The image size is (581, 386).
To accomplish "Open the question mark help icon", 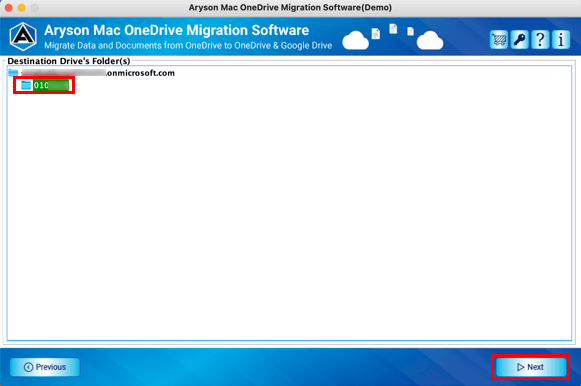I will [540, 40].
